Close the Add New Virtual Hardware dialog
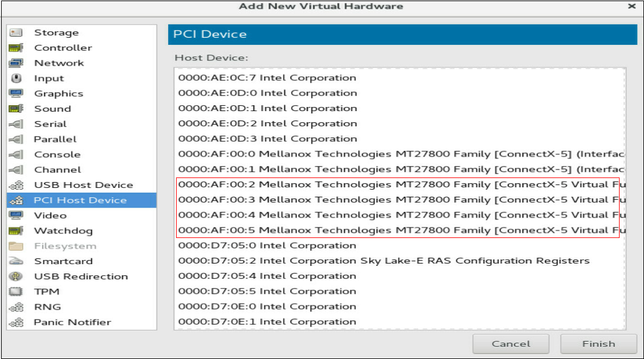This screenshot has height=359, width=644. [632, 6]
